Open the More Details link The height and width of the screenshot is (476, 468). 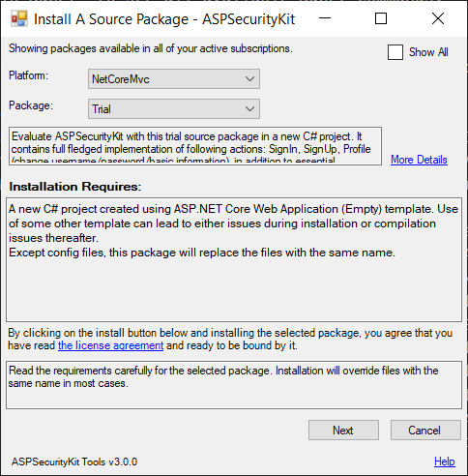tap(419, 160)
